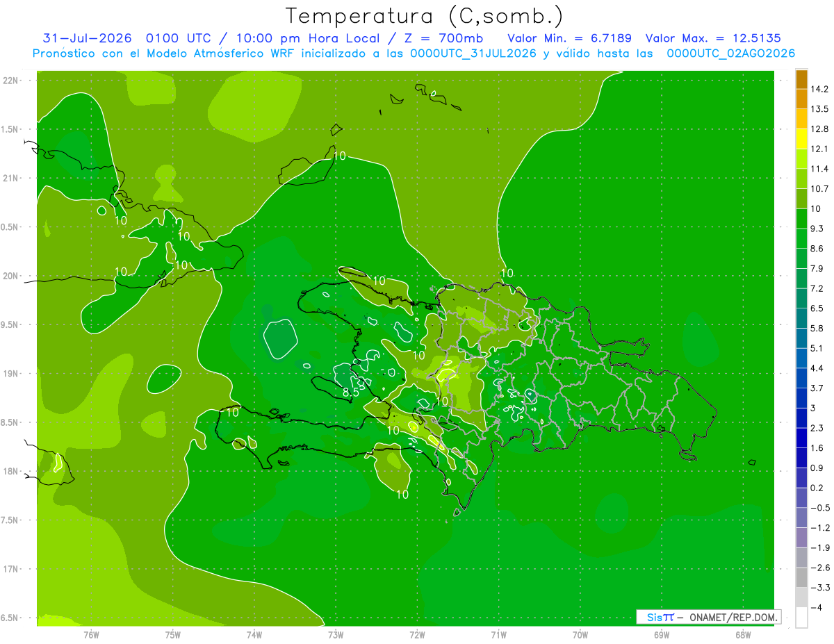Click the title 'Temperatura (C,somb.)'
This screenshot has height=644, width=834.
pyautogui.click(x=425, y=16)
